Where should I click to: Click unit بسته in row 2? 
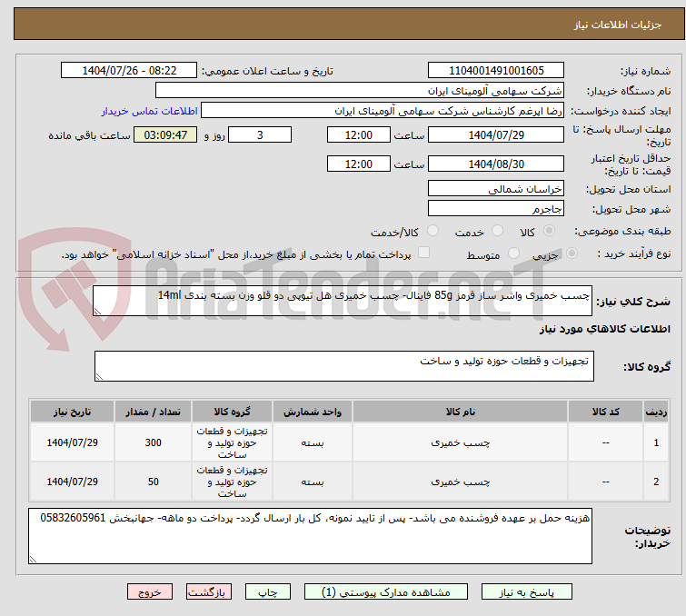click(x=313, y=482)
